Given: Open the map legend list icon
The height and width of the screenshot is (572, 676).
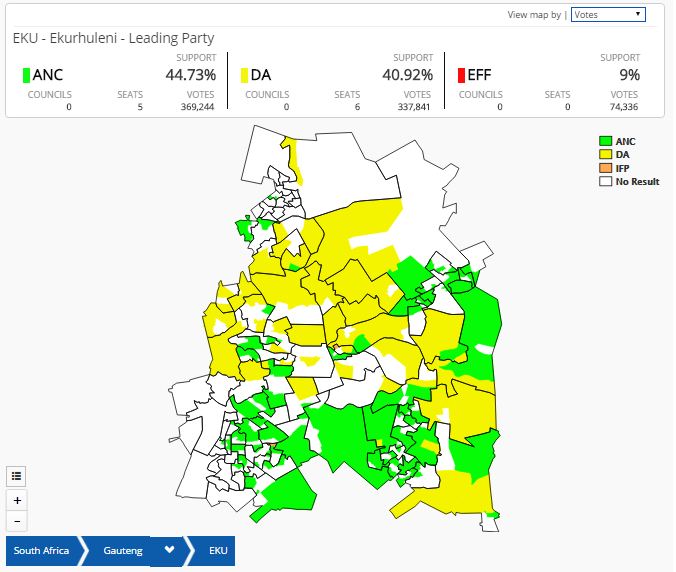Looking at the screenshot, I should [17, 476].
